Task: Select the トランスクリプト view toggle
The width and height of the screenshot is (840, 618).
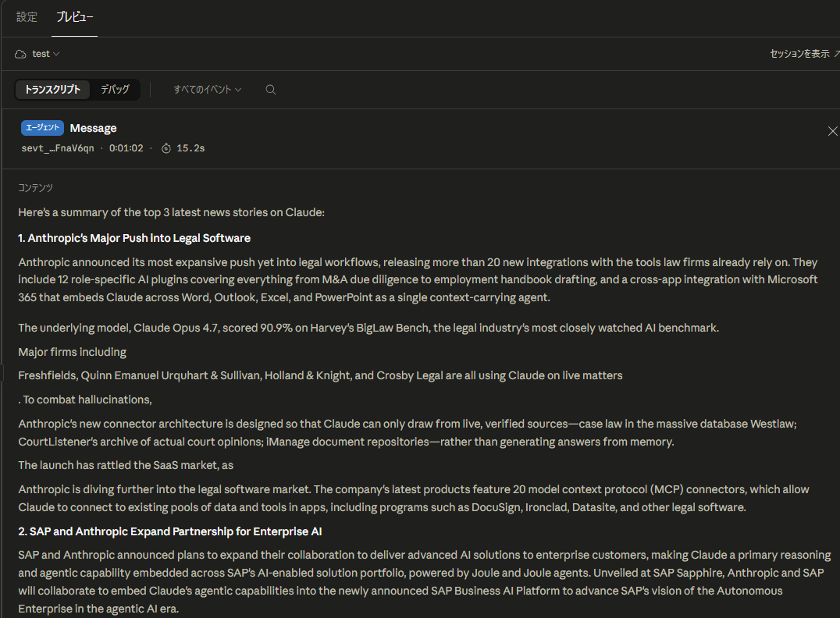Action: (52, 90)
